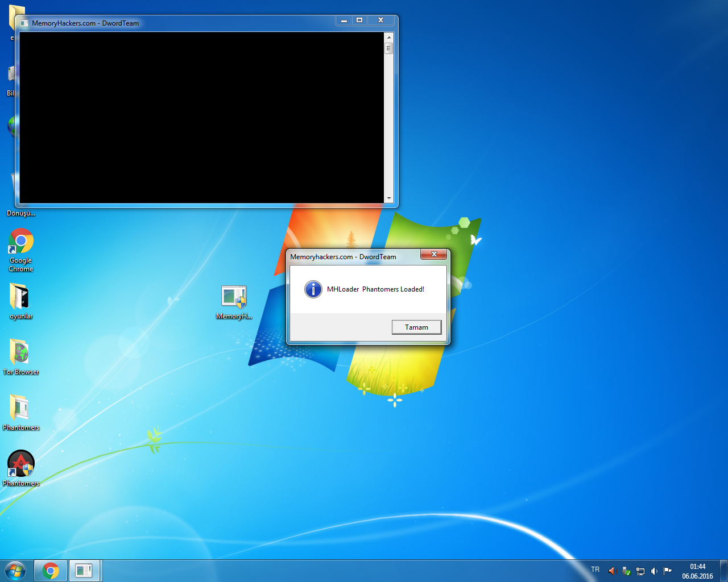Minimize the MemoryHackers.com window

344,20
